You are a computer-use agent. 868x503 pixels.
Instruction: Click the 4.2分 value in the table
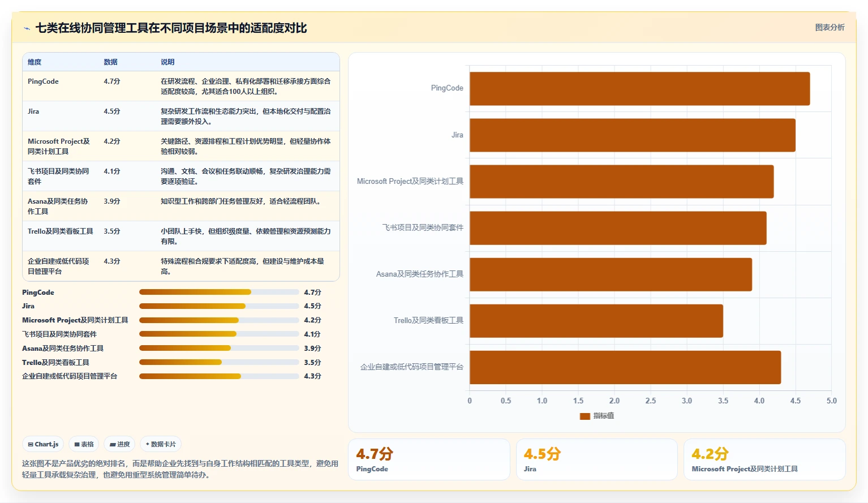[x=112, y=141]
